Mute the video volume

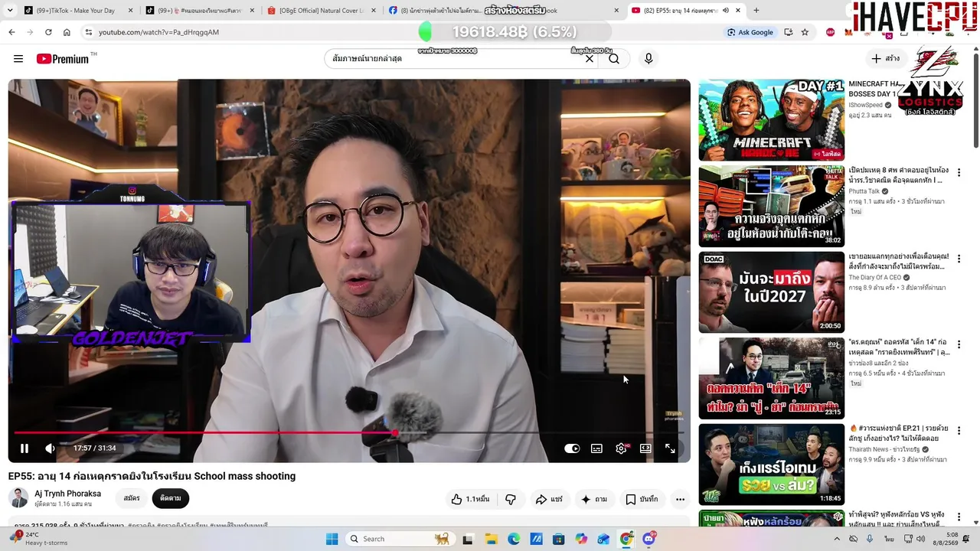click(x=50, y=448)
